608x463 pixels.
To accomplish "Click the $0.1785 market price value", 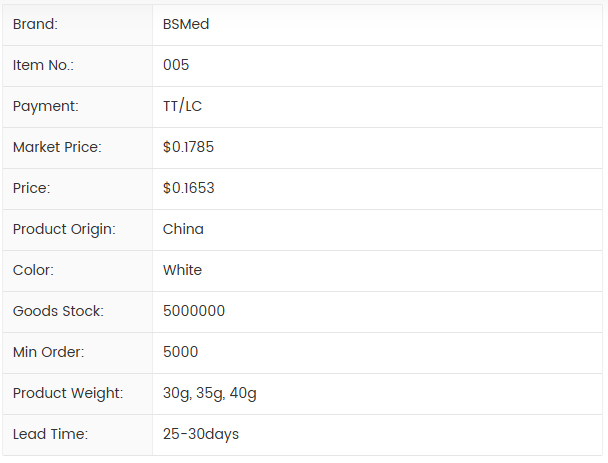I will click(x=188, y=147).
